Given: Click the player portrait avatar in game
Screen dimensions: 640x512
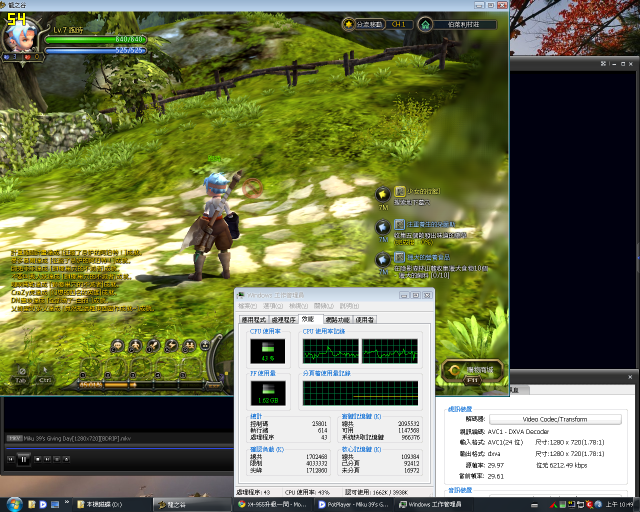Looking at the screenshot, I should [20, 38].
